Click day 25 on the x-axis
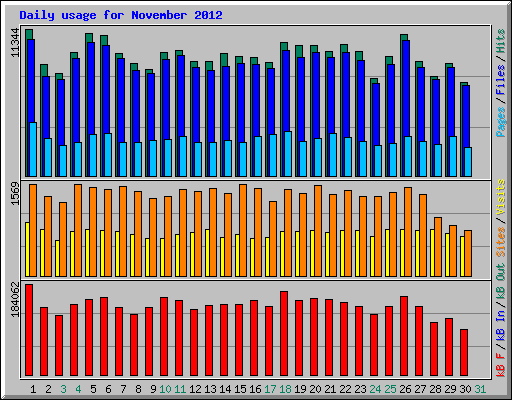512x400 pixels. 390,389
